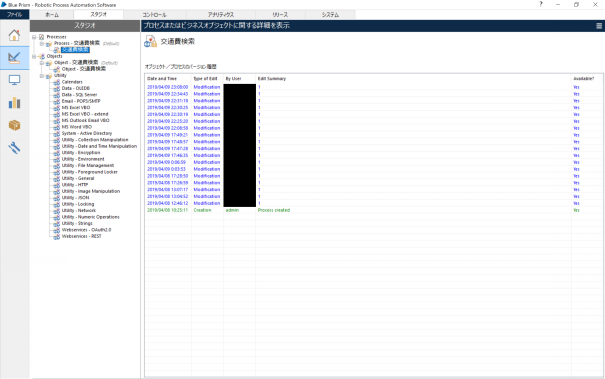The height and width of the screenshot is (379, 605).
Task: Open the System tools wrench icon
Action: [14, 148]
